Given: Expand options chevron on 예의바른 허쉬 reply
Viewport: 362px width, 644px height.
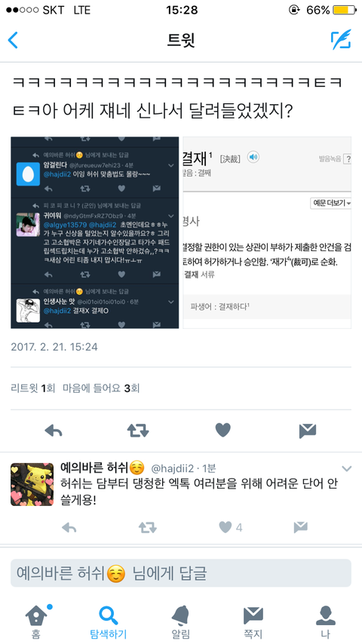Looking at the screenshot, I should click(x=346, y=468).
